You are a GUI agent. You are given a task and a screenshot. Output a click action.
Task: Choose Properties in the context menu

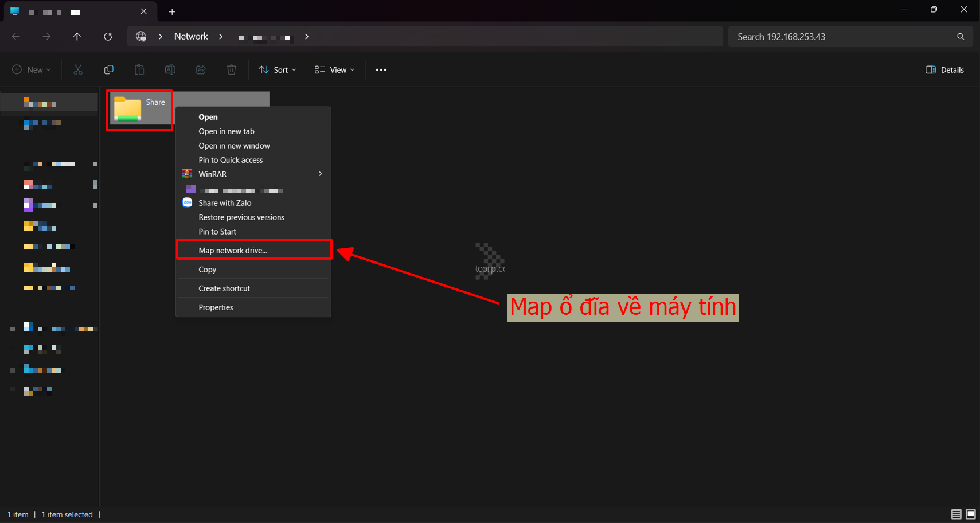(216, 307)
